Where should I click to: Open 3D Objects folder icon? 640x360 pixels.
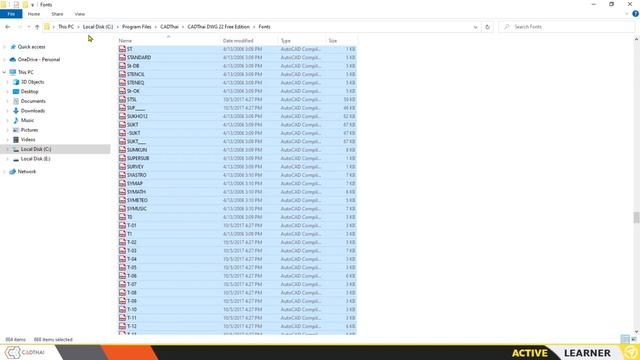[x=16, y=82]
